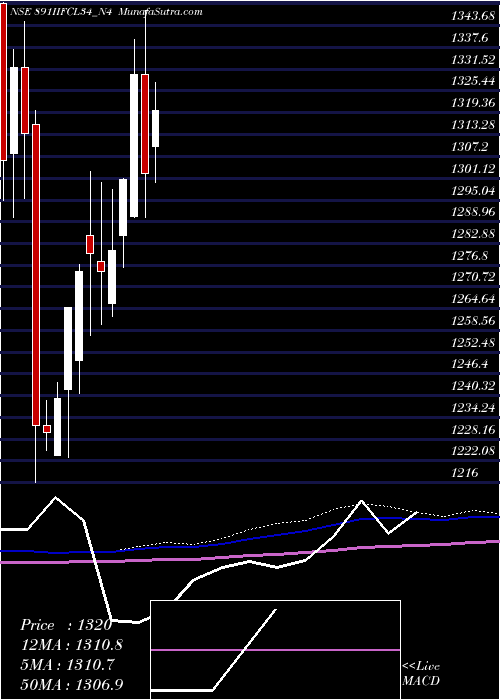This screenshot has width=500, height=700.
Task: Select the 1288.96 price axis label
Action: [473, 212]
